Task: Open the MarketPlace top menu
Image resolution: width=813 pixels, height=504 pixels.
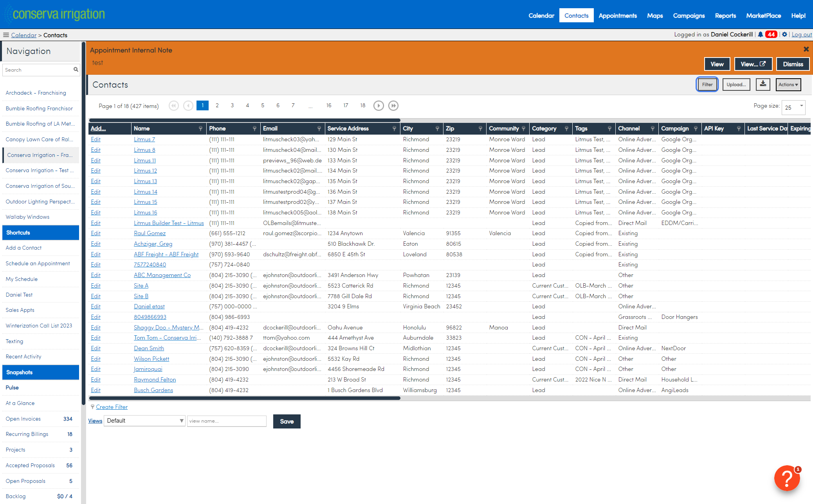Action: (763, 16)
